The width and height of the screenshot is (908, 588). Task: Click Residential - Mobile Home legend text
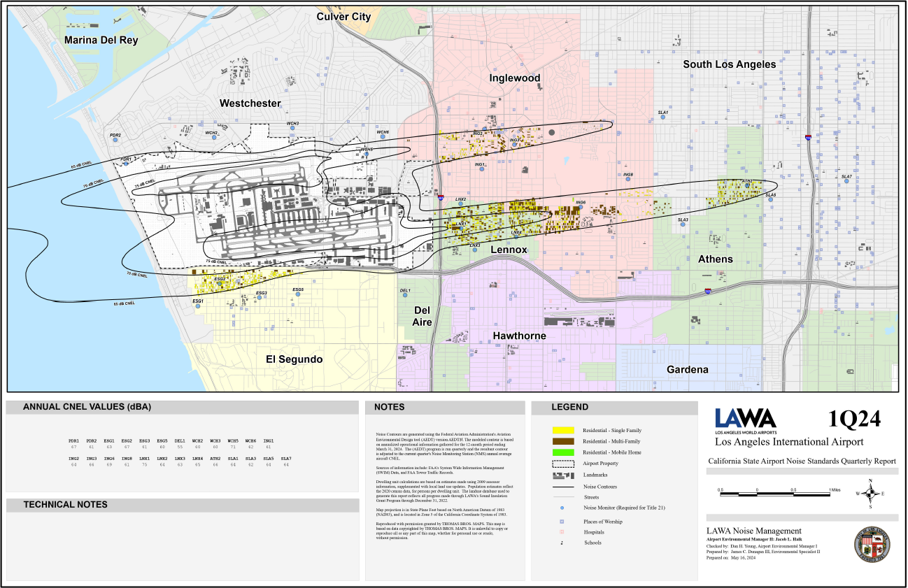point(611,452)
